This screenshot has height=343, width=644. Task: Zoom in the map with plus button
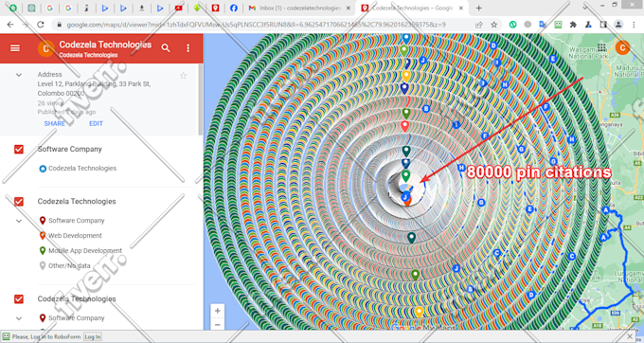(217, 311)
